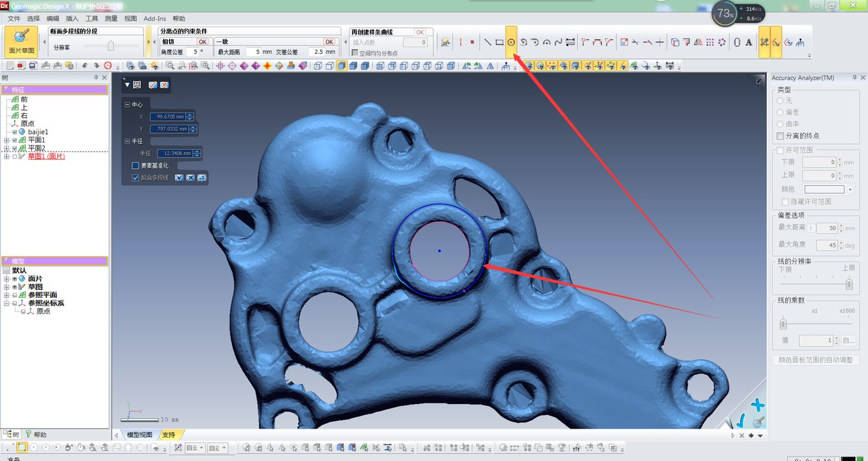Collapse the 参照坐标系 node
This screenshot has width=868, height=461.
point(6,303)
